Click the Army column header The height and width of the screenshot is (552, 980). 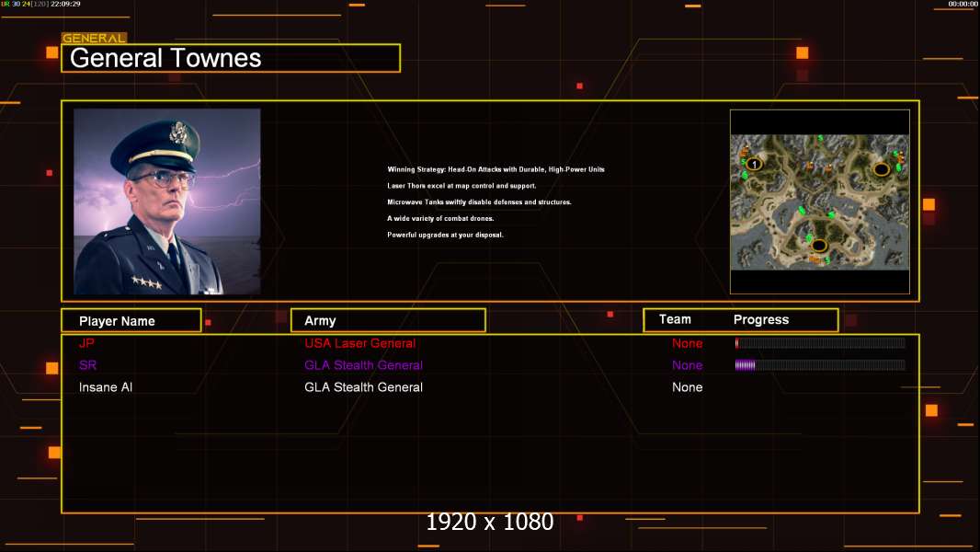388,321
